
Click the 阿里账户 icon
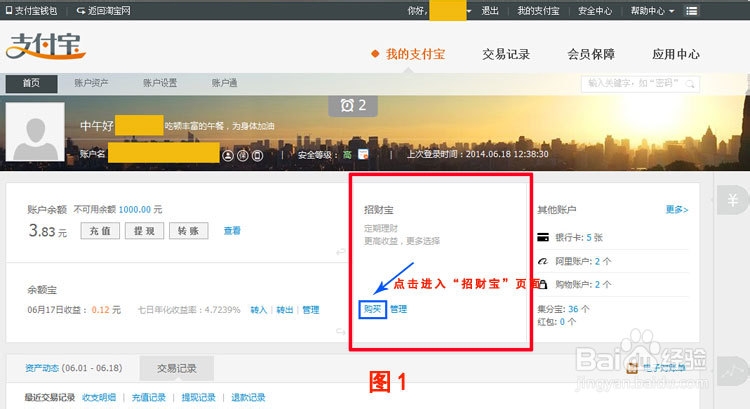[x=543, y=261]
